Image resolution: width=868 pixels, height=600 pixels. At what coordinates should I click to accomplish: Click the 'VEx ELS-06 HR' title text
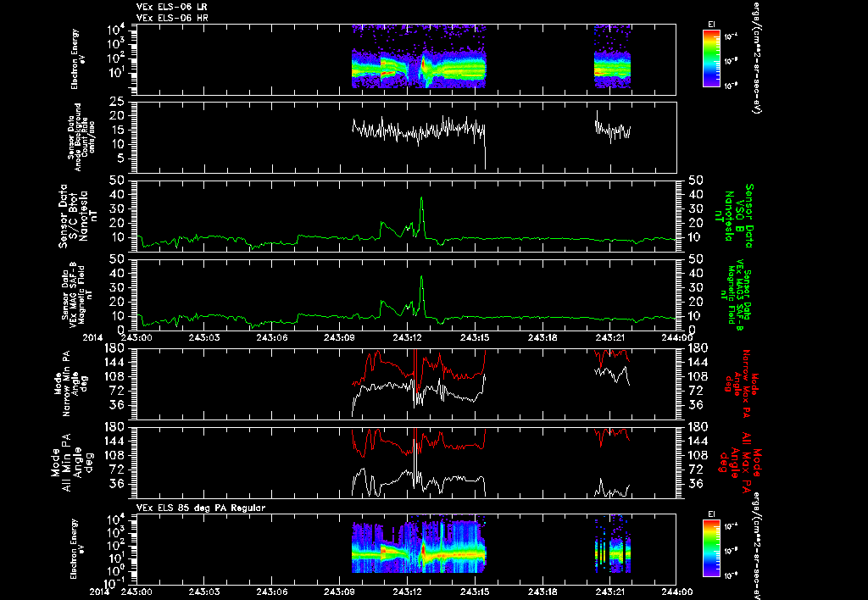(x=172, y=19)
